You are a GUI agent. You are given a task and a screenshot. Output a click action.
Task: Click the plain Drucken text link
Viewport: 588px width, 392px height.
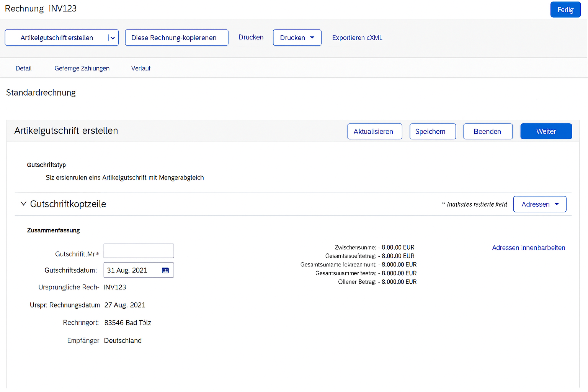[251, 37]
